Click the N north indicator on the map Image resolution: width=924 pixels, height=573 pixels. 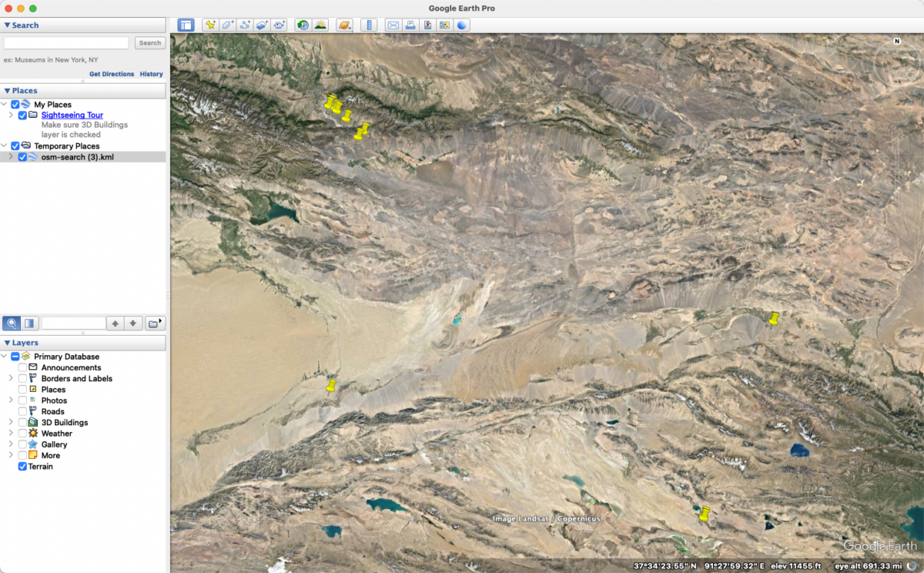[x=897, y=41]
